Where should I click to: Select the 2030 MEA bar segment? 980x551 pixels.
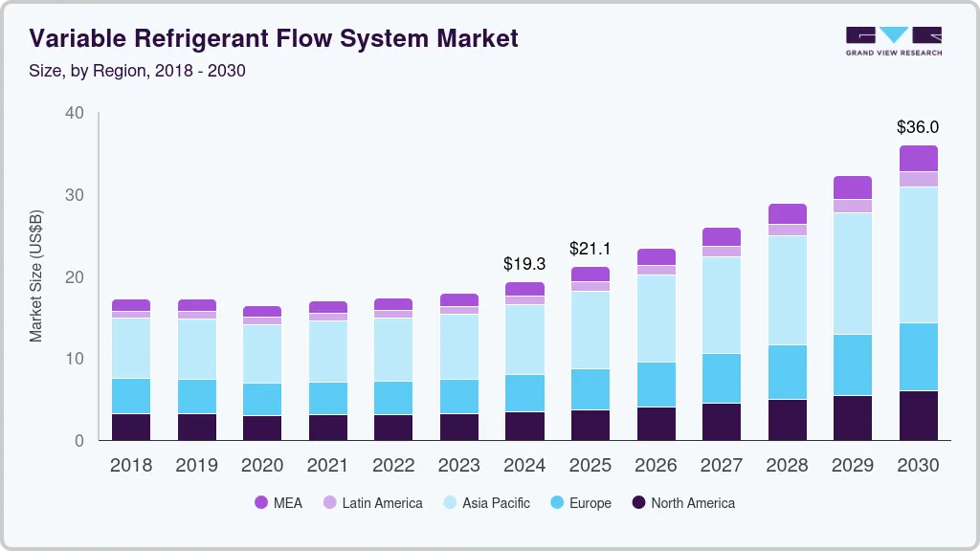coord(918,158)
